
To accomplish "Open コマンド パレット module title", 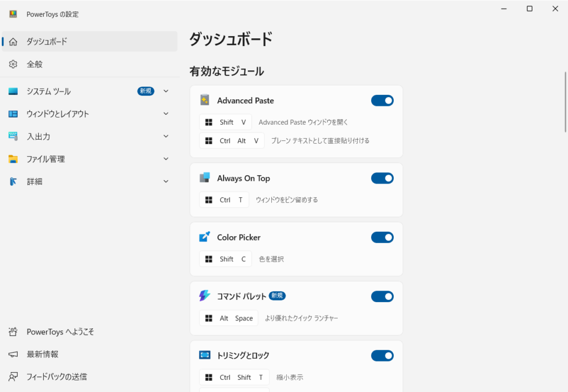I will (242, 297).
